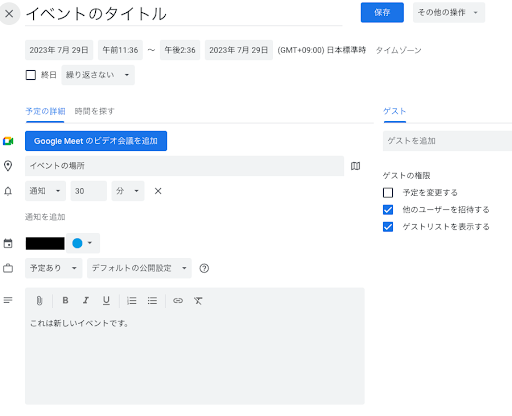Image resolution: width=512 pixels, height=416 pixels.
Task: Open the visibility help question mark
Action: coord(204,268)
